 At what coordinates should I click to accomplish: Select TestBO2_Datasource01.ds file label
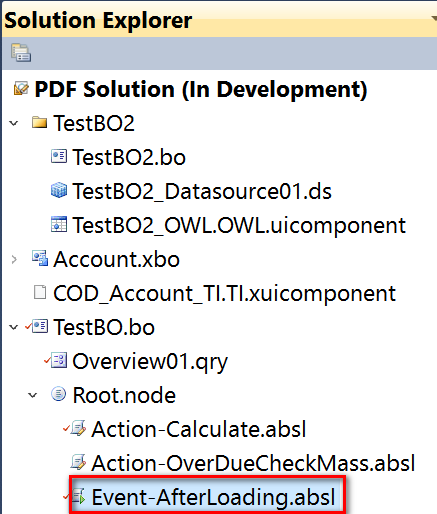[202, 191]
